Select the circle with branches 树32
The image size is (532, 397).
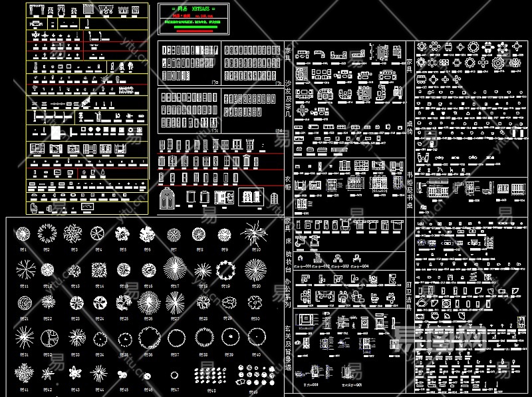tap(49, 338)
